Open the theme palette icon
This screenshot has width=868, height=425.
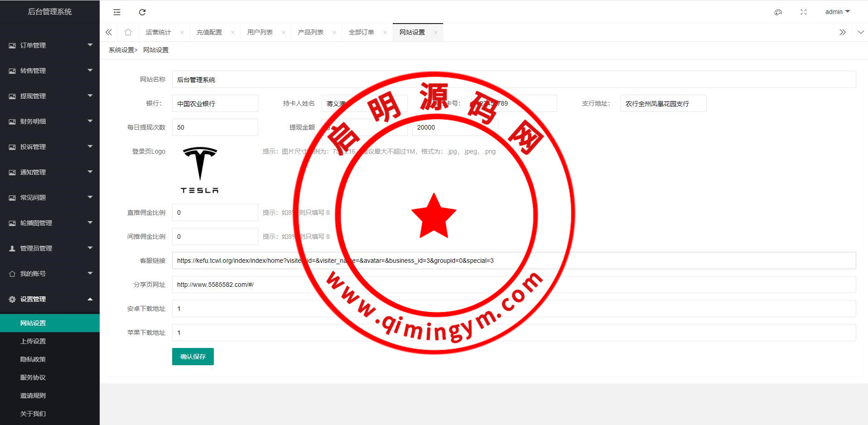(x=778, y=12)
